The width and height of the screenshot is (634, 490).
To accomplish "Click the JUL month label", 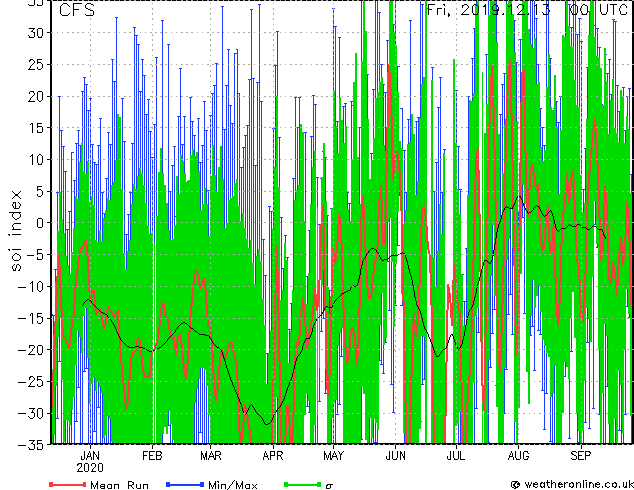I will [x=456, y=456].
